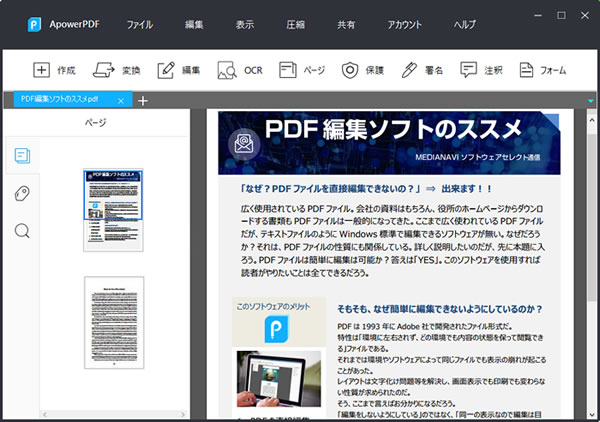This screenshot has width=600, height=422.
Task: Click heading 「なぜ？PDFファイルを直接編集できないの？」
Action: (329, 189)
